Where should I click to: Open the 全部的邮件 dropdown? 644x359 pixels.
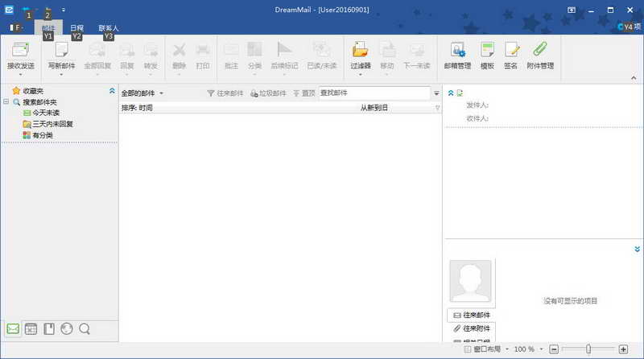click(142, 93)
